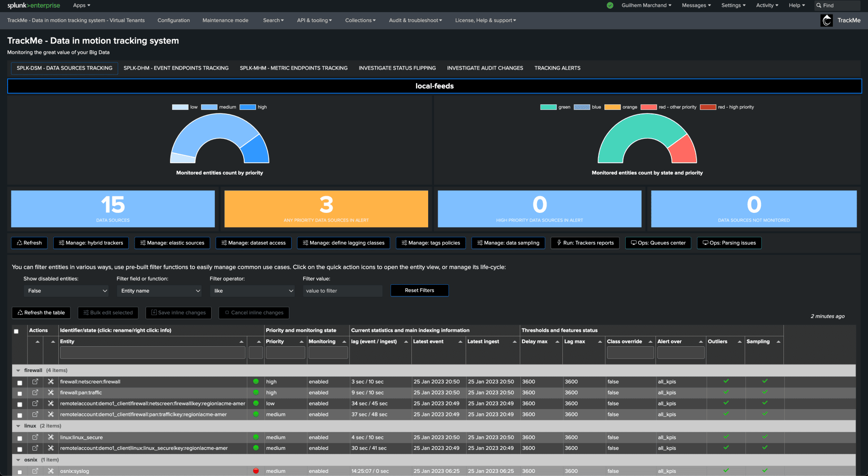Open the Filter operator 'like' dropdown
Screen dimensions: 868x476
coord(252,291)
